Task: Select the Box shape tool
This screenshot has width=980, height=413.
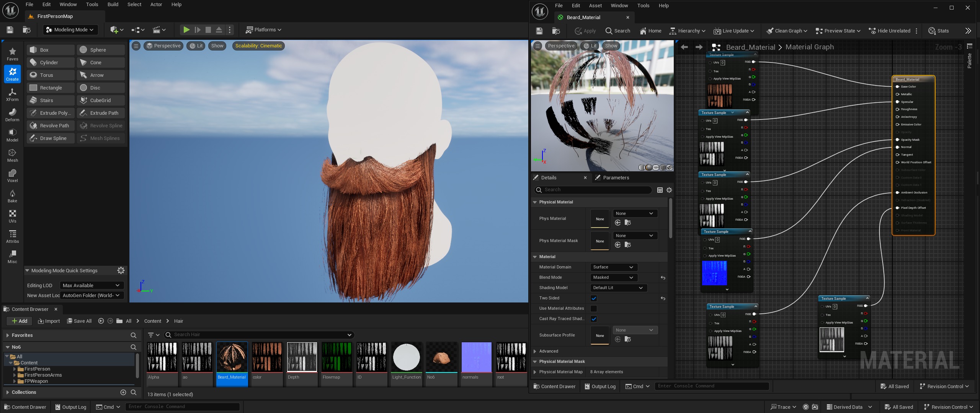Action: [51, 50]
